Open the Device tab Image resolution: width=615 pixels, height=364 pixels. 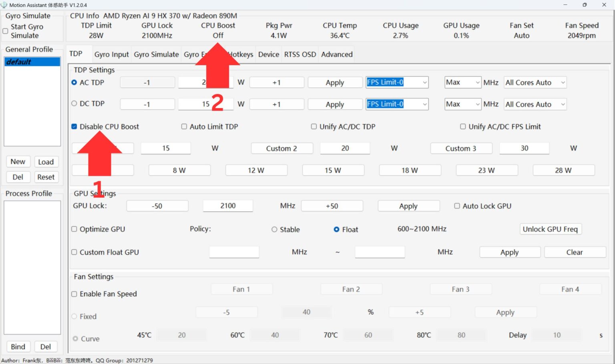point(268,54)
